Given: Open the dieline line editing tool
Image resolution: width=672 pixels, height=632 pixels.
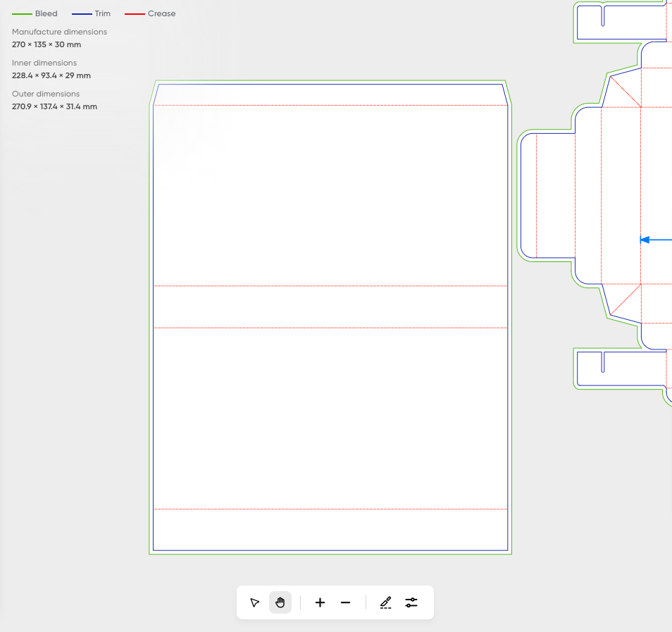Looking at the screenshot, I should pyautogui.click(x=385, y=602).
